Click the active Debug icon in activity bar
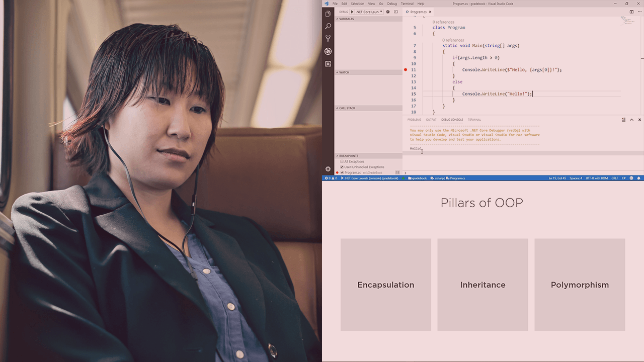The height and width of the screenshot is (362, 644). [x=328, y=51]
